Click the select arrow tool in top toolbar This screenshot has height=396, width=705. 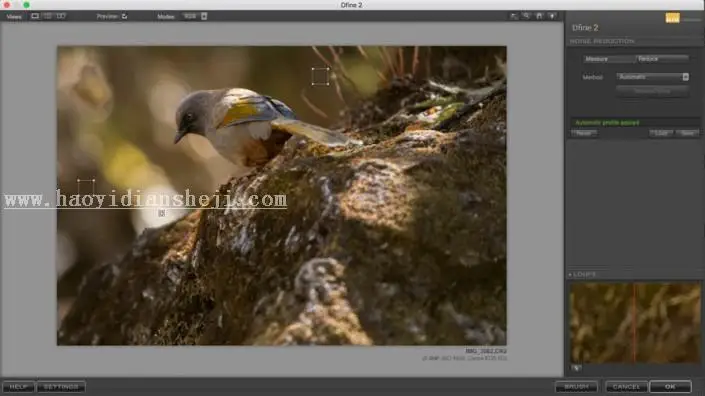tap(513, 16)
